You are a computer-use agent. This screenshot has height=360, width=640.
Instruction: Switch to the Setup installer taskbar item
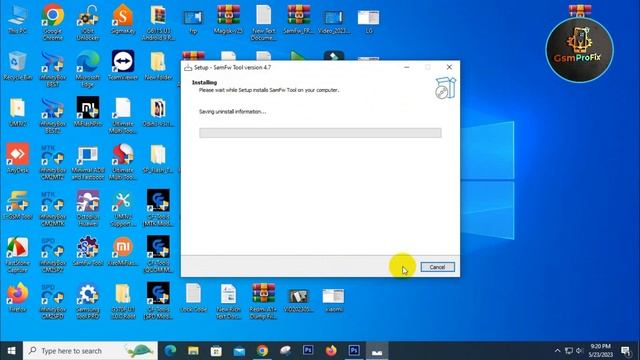tap(377, 351)
